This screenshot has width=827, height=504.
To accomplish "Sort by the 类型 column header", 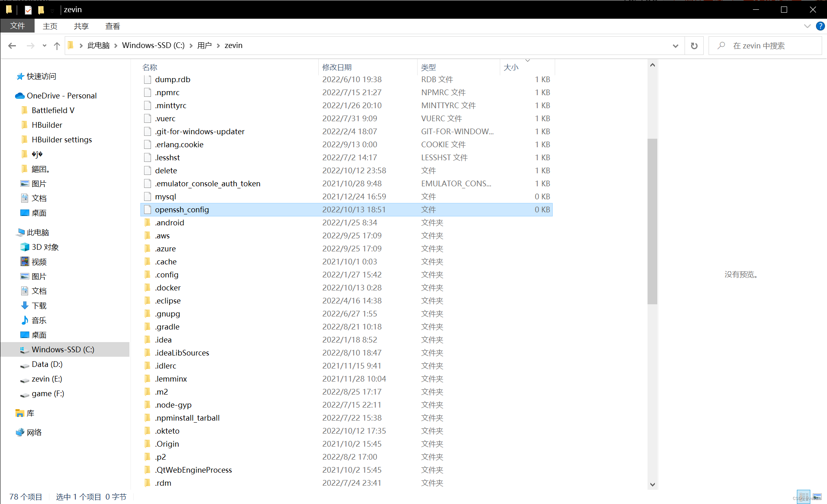I will point(459,67).
